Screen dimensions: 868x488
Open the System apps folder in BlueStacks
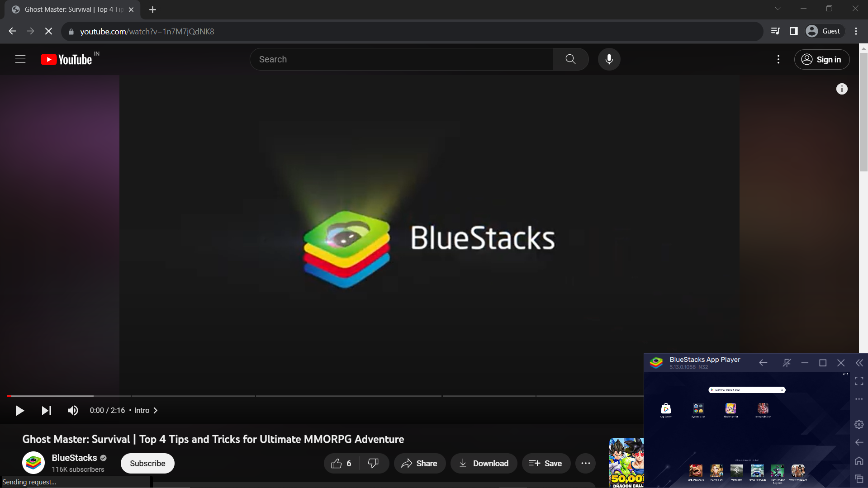click(698, 408)
